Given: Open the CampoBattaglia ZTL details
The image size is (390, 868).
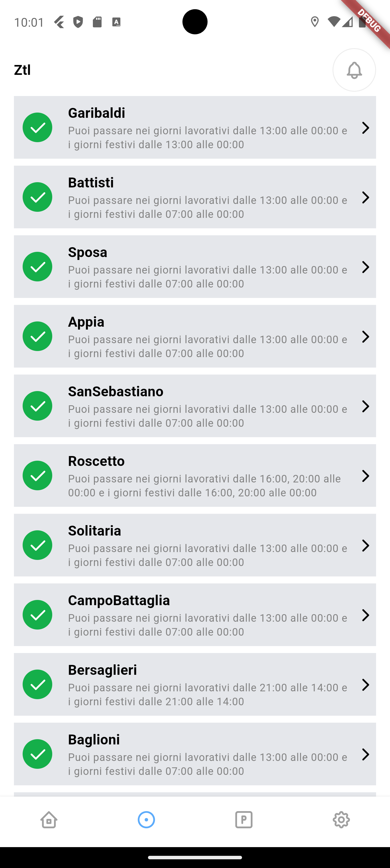Looking at the screenshot, I should point(195,615).
